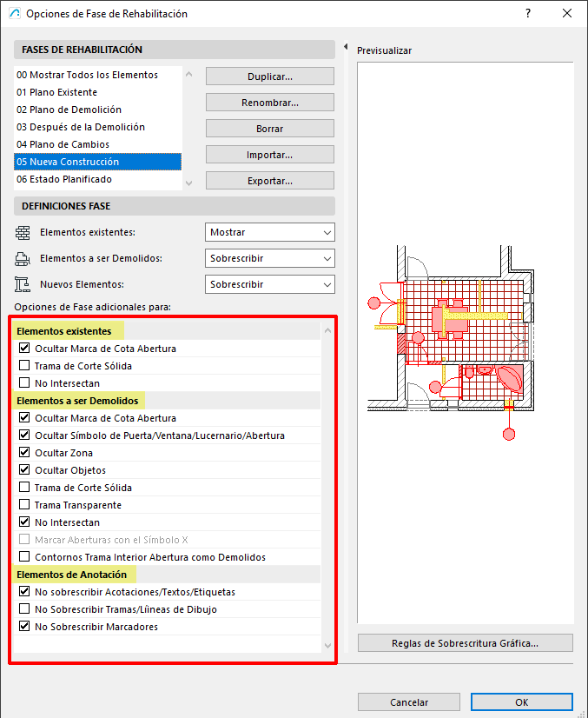Collapse the preview panel with the arrow
Image resolution: width=588 pixels, height=718 pixels.
tap(346, 46)
